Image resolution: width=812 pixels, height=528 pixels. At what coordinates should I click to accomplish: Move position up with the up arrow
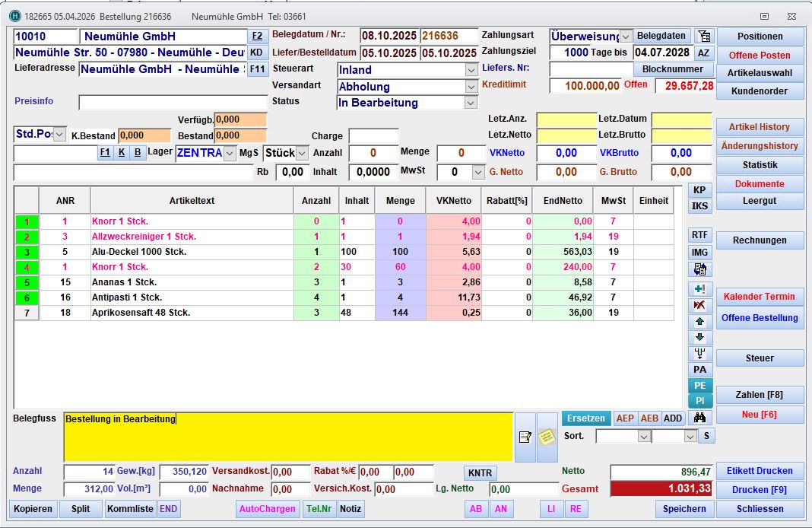coord(699,322)
